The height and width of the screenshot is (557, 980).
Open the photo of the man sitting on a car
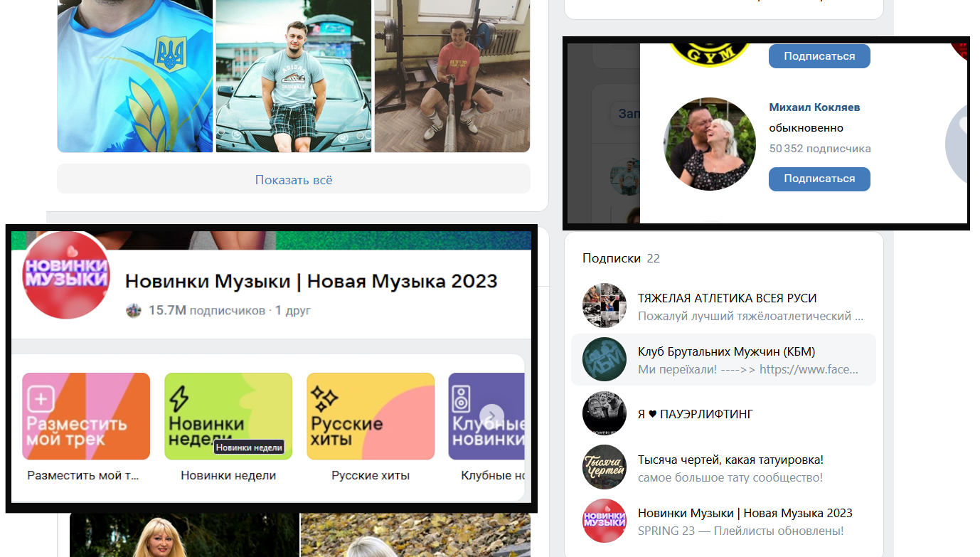294,75
